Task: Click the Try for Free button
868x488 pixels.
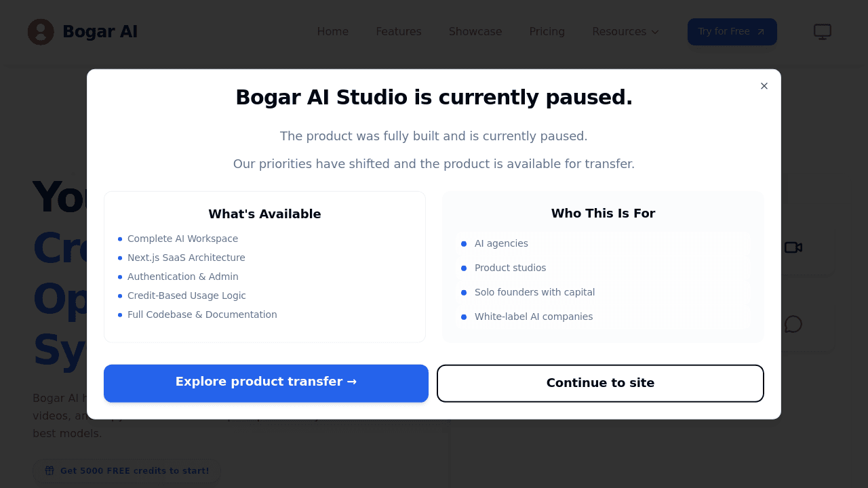Action: click(732, 31)
